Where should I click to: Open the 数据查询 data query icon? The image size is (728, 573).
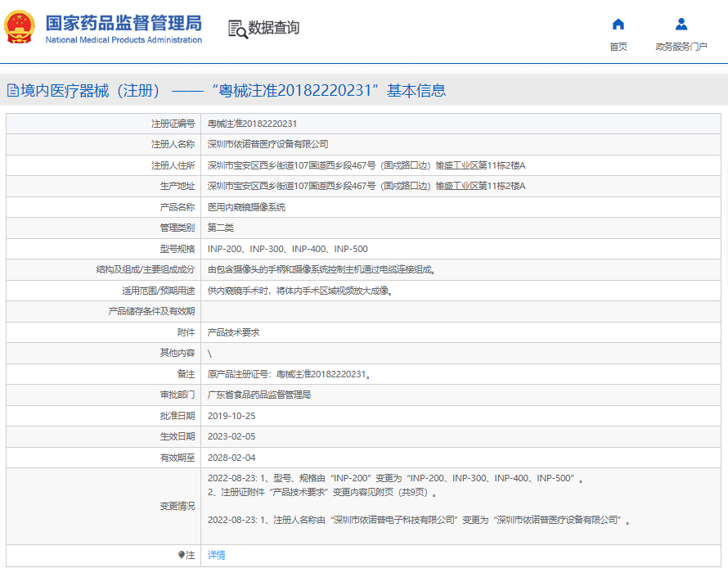(238, 29)
